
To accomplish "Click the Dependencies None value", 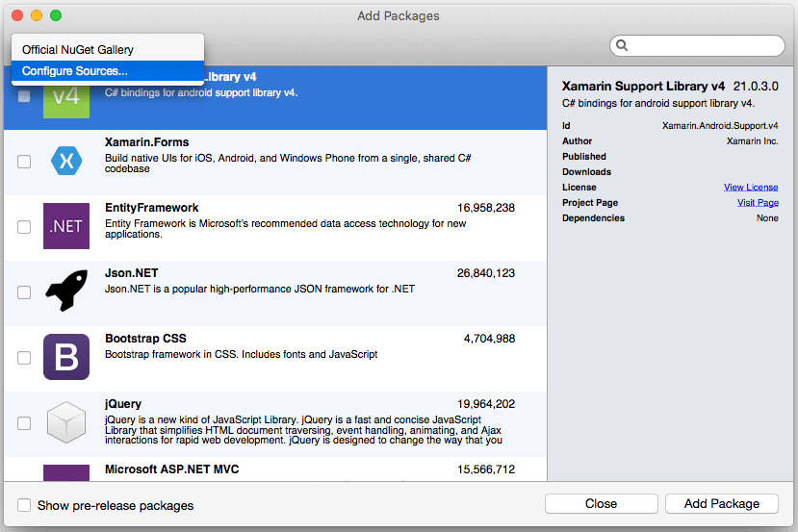I will [x=767, y=217].
